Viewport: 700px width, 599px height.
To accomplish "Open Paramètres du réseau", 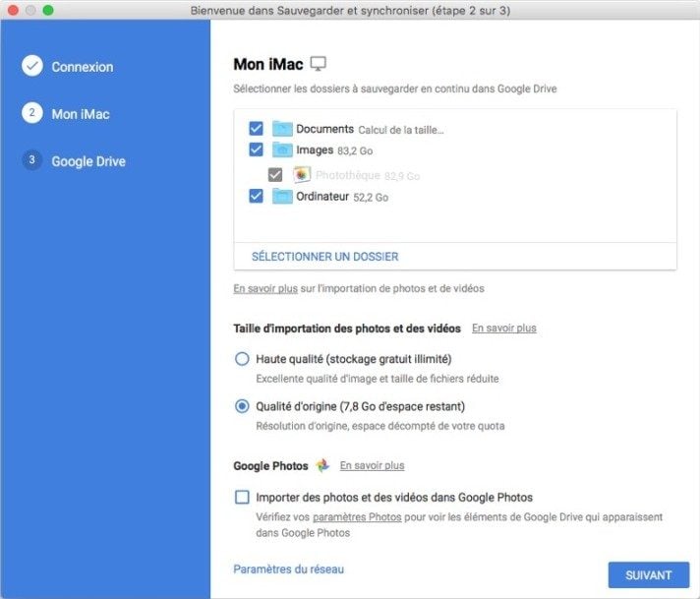I will pyautogui.click(x=288, y=569).
